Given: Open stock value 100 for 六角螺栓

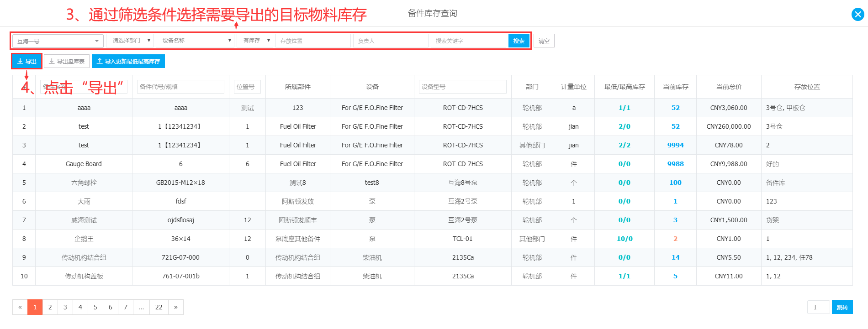Looking at the screenshot, I should [x=675, y=183].
